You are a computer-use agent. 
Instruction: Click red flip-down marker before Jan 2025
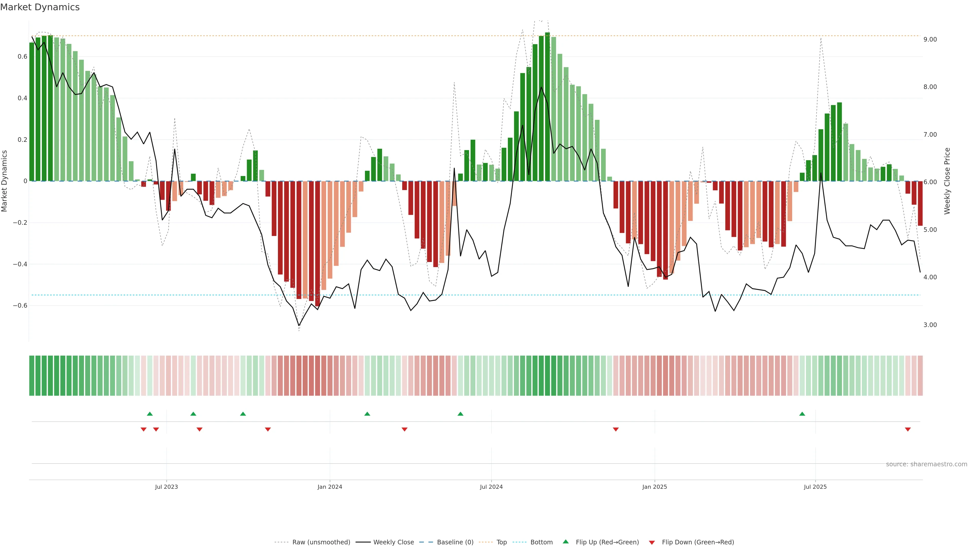pos(616,429)
